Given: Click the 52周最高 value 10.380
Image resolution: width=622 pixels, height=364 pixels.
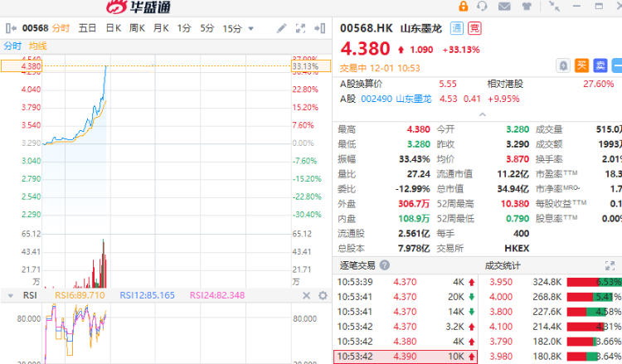Looking at the screenshot, I should click(x=515, y=204).
